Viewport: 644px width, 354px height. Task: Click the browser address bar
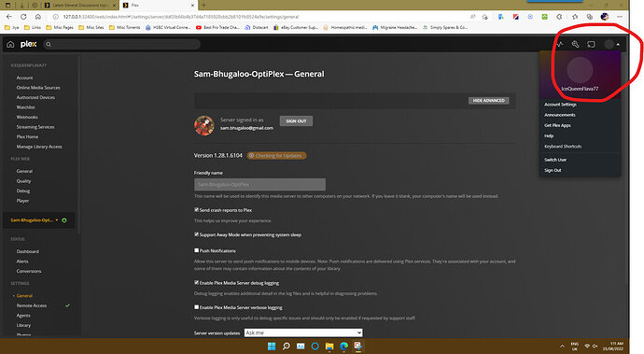(x=263, y=17)
